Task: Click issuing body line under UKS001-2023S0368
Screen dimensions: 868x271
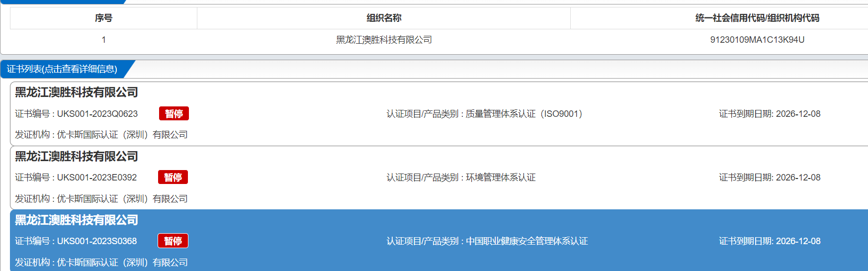Action: coord(101,263)
